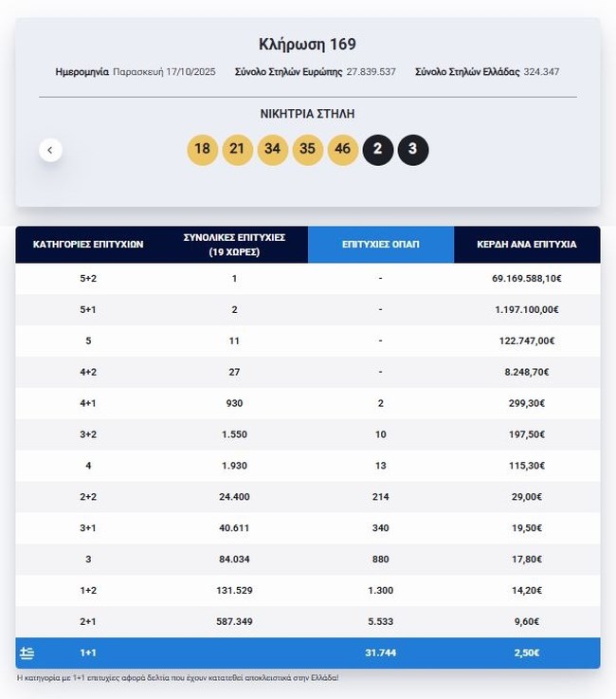Select yellow winning number ball 46

[343, 150]
